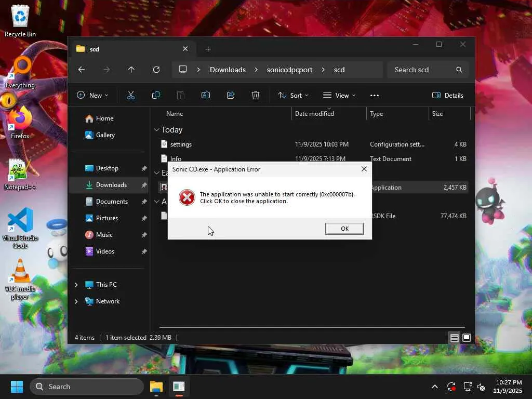Click OK in the Application Error dialog

tap(344, 229)
